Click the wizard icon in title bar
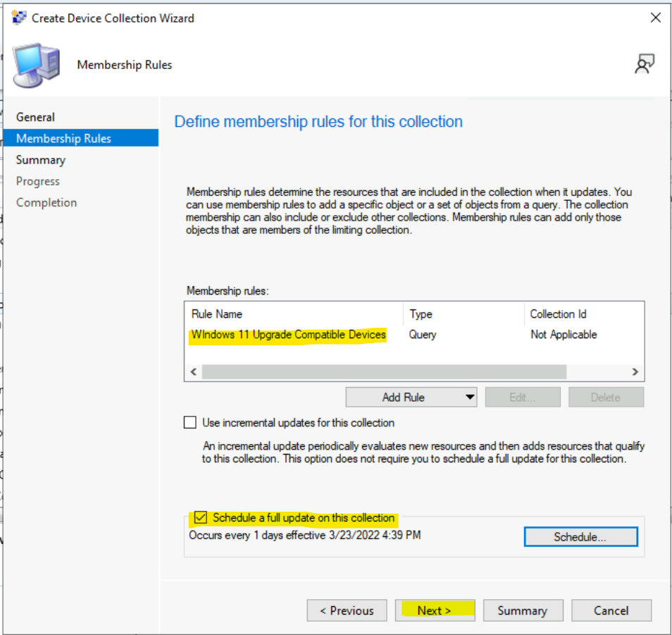The image size is (672, 635). click(19, 18)
